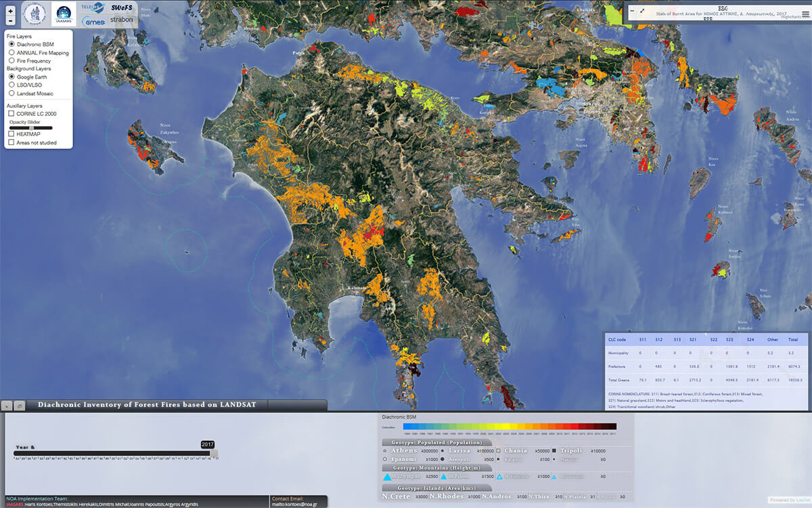Minimize the stats chart panel
This screenshot has width=812, height=508.
631,11
